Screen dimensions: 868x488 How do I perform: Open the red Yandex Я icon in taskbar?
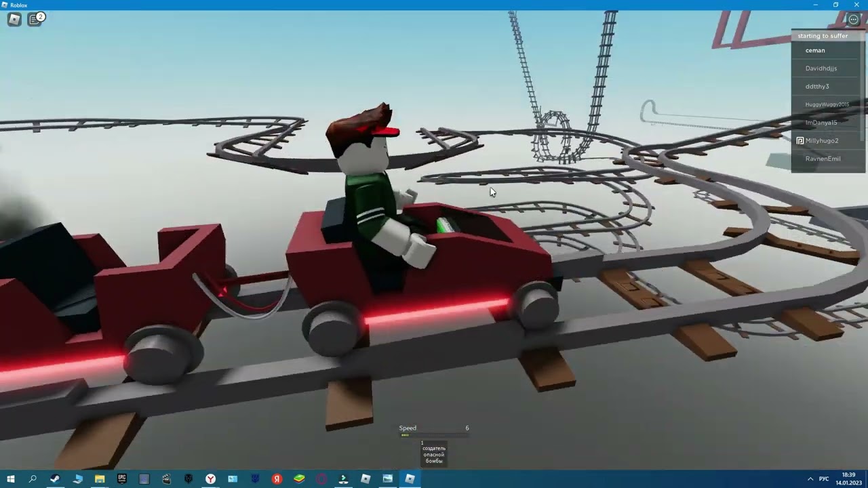pos(277,479)
